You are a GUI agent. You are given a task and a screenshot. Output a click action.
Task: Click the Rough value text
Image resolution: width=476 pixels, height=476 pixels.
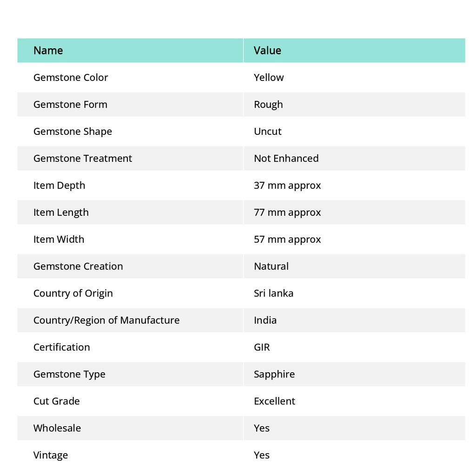[268, 105]
